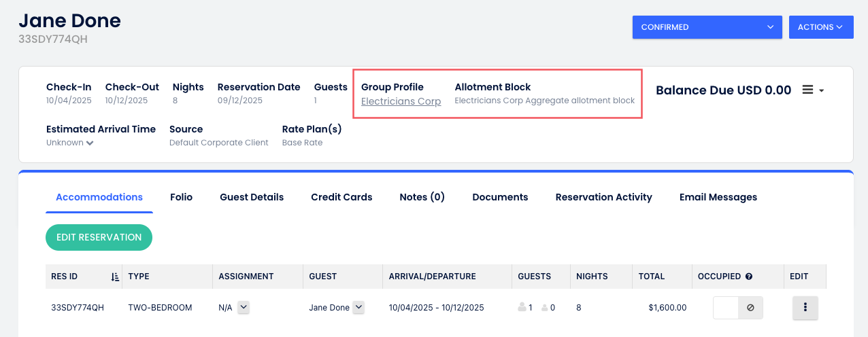
Task: Click the child guests person icon
Action: click(x=544, y=308)
